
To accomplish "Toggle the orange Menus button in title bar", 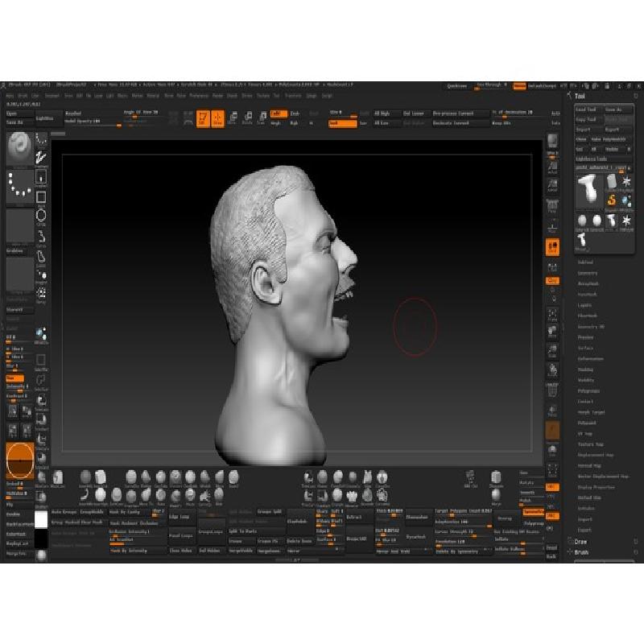I will click(519, 86).
